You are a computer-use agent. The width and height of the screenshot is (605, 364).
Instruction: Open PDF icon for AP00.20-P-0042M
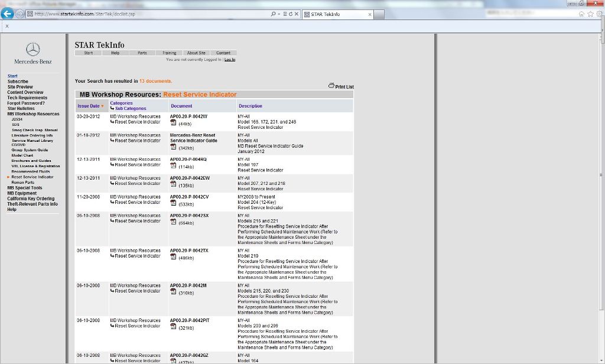pos(173,292)
